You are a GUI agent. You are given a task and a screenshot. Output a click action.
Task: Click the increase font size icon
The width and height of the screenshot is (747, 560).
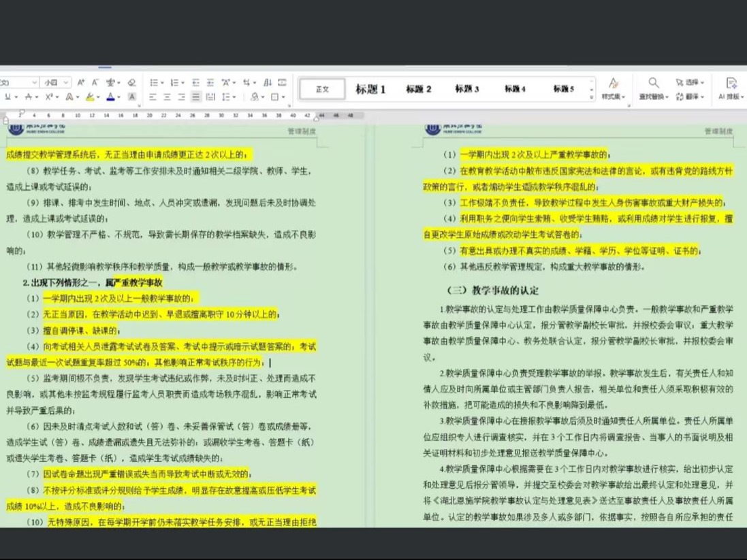click(81, 82)
